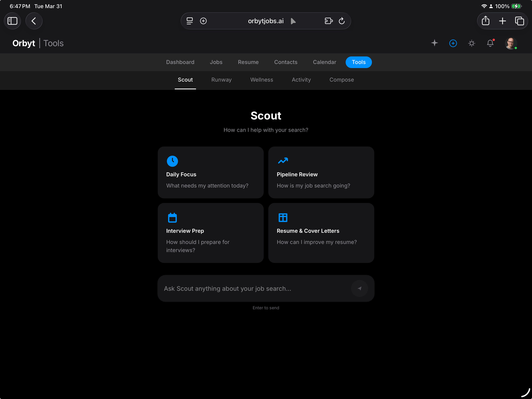
Task: Open the notifications bell icon
Action: click(490, 43)
